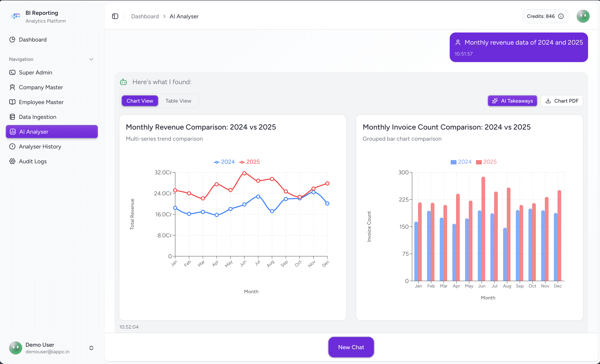The height and width of the screenshot is (364, 600).
Task: Open Audit Logs page
Action: point(52,161)
